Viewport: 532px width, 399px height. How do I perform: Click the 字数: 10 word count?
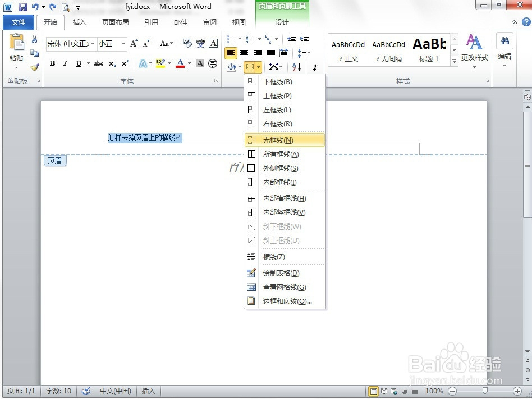coord(58,391)
